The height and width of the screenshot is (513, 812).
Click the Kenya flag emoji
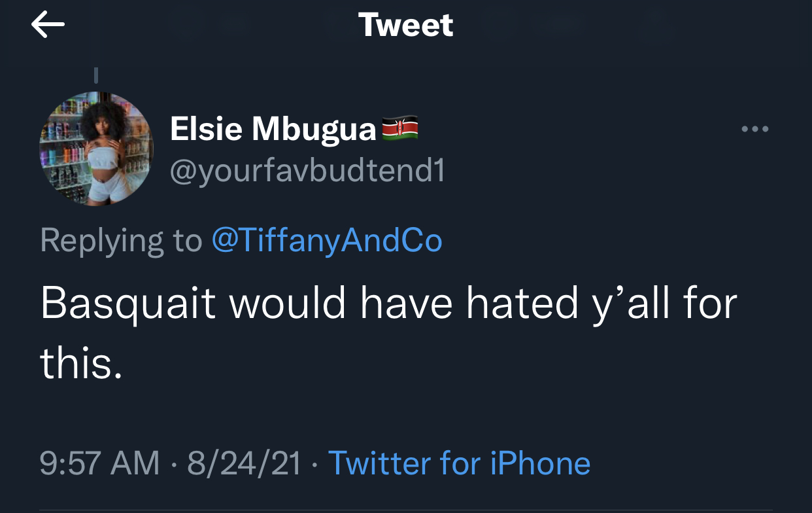[400, 129]
